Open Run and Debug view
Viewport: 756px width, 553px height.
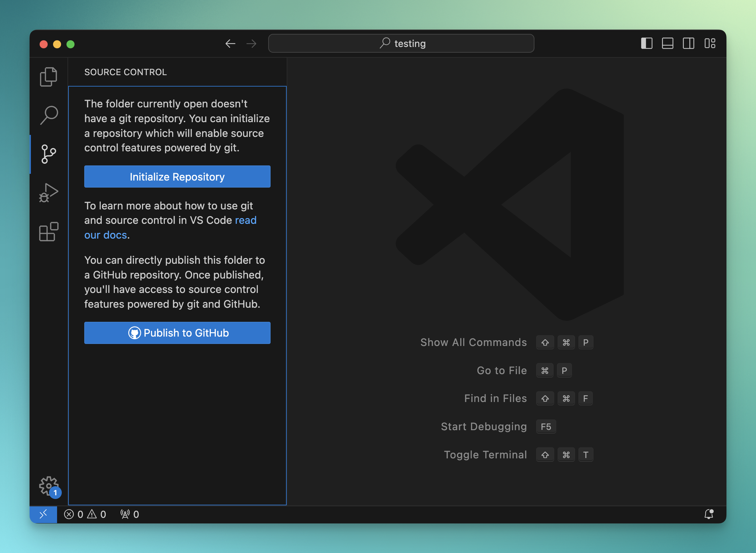click(49, 193)
